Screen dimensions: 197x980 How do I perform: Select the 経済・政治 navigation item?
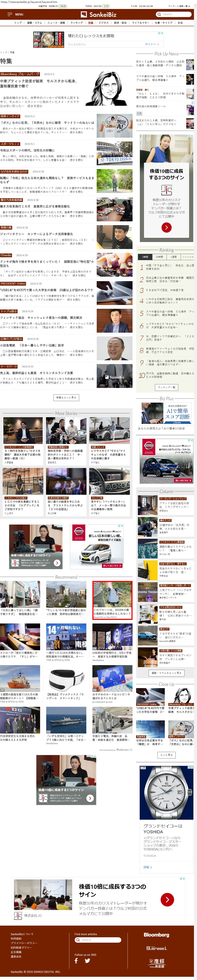[121, 23]
